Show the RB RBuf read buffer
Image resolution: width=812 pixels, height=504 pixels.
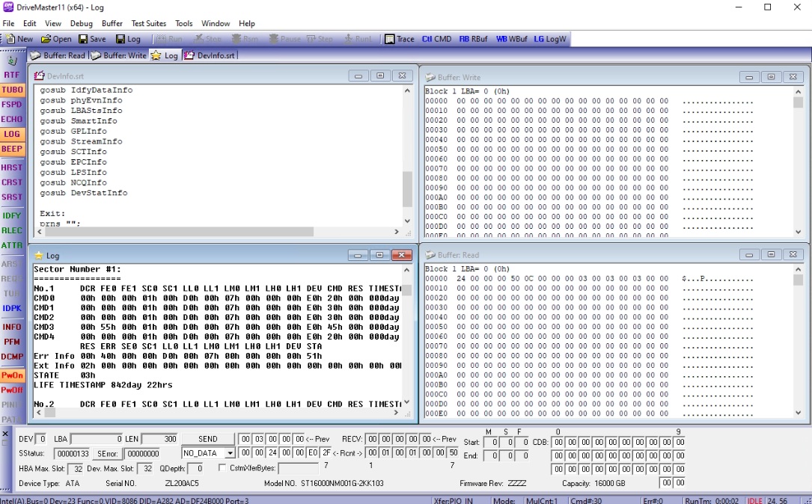(473, 39)
